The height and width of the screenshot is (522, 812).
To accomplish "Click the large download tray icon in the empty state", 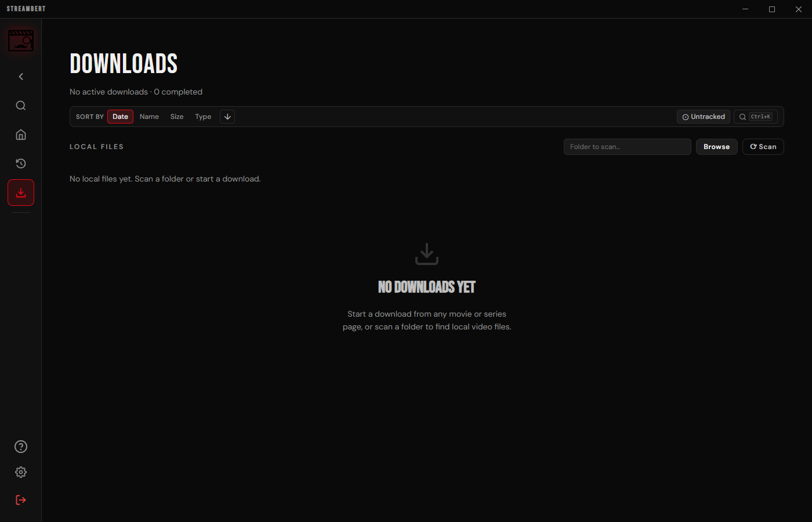I will pos(427,254).
